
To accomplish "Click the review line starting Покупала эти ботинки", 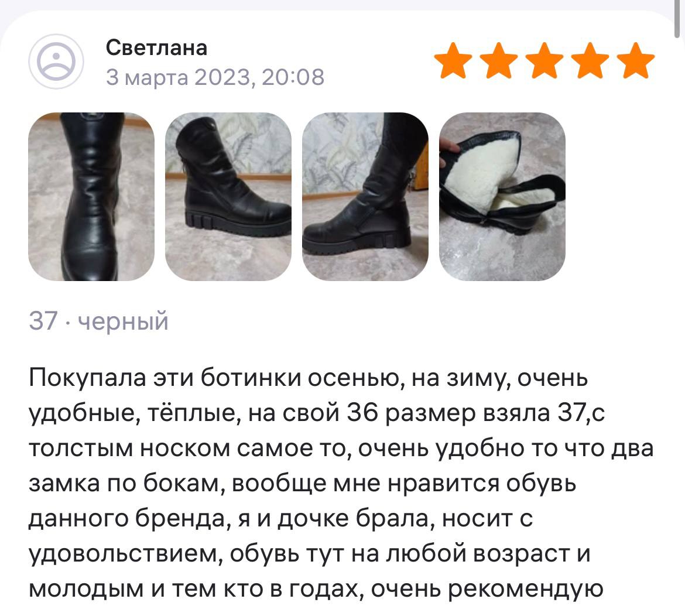I will (309, 378).
